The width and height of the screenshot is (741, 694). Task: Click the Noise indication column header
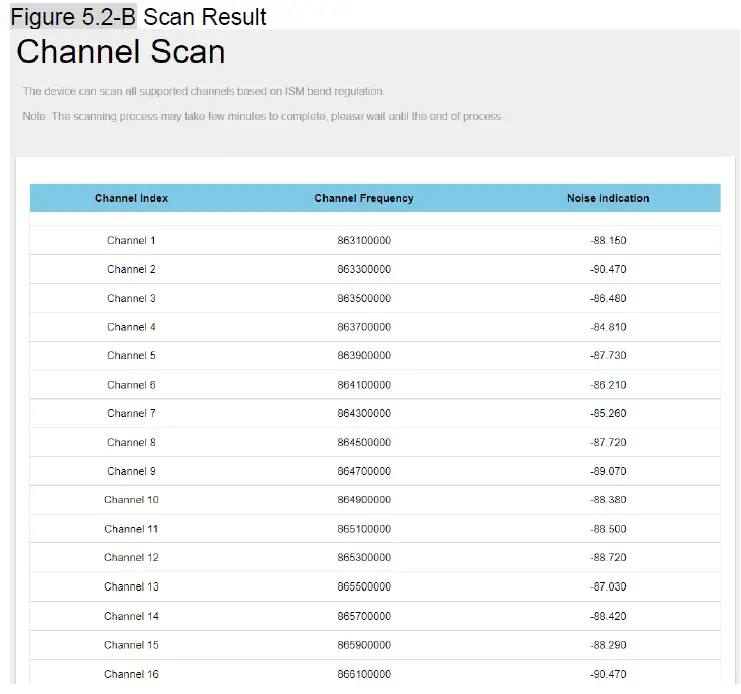coord(608,198)
